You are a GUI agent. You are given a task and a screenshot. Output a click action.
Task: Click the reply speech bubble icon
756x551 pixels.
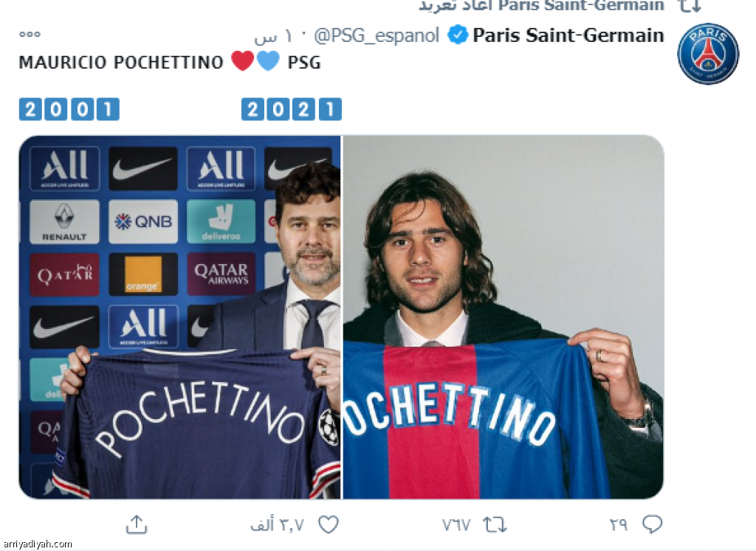[652, 524]
